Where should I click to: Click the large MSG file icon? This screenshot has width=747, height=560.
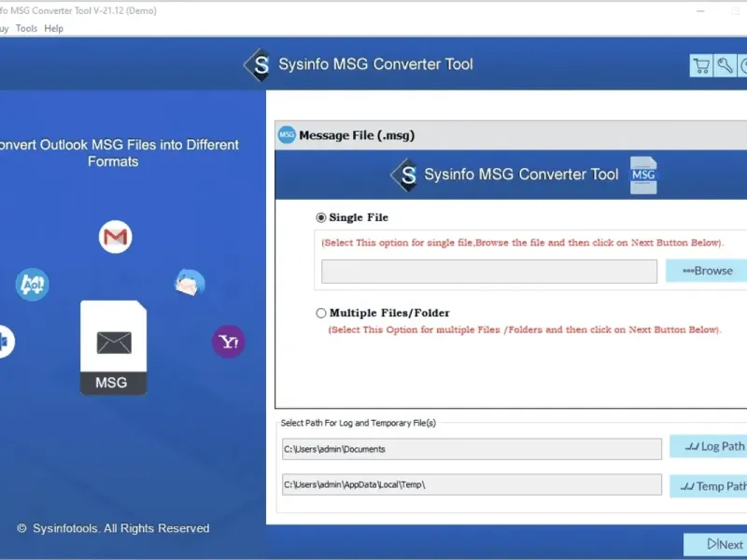pos(113,347)
